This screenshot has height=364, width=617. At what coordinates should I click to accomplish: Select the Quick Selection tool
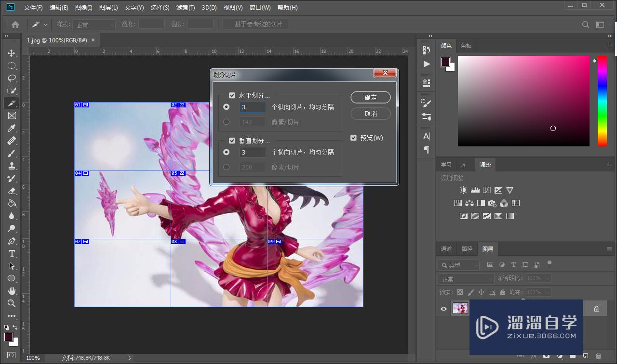pos(12,91)
